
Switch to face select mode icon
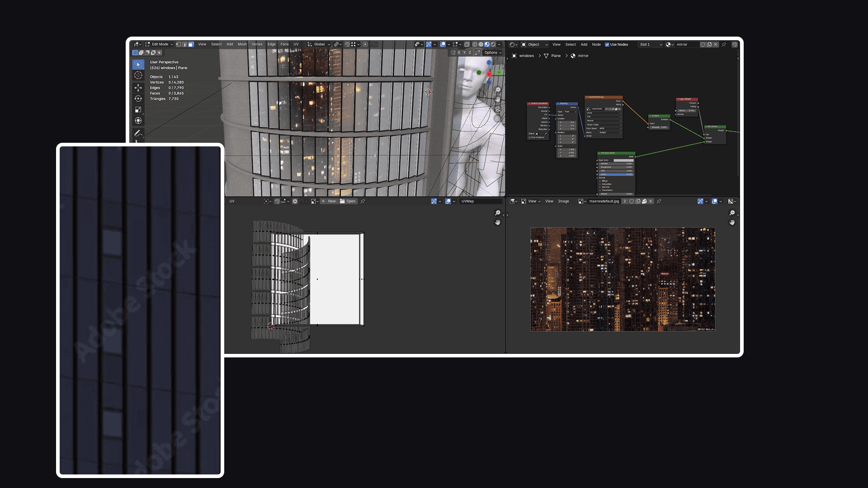tap(191, 44)
